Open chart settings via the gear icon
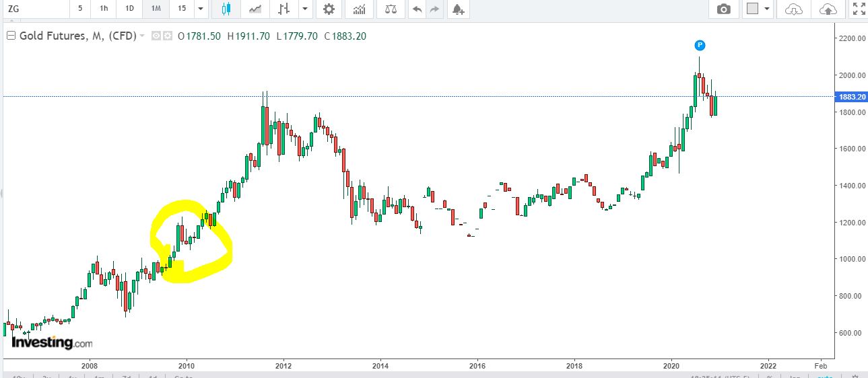 (x=329, y=9)
